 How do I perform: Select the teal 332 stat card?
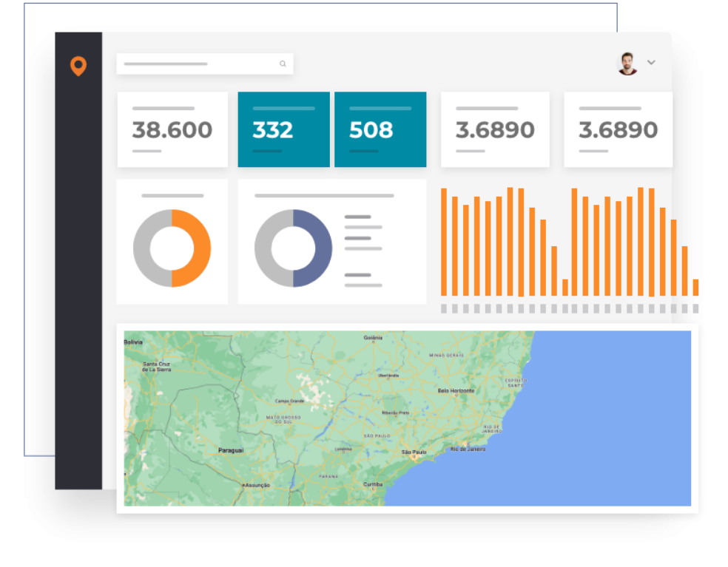283,129
